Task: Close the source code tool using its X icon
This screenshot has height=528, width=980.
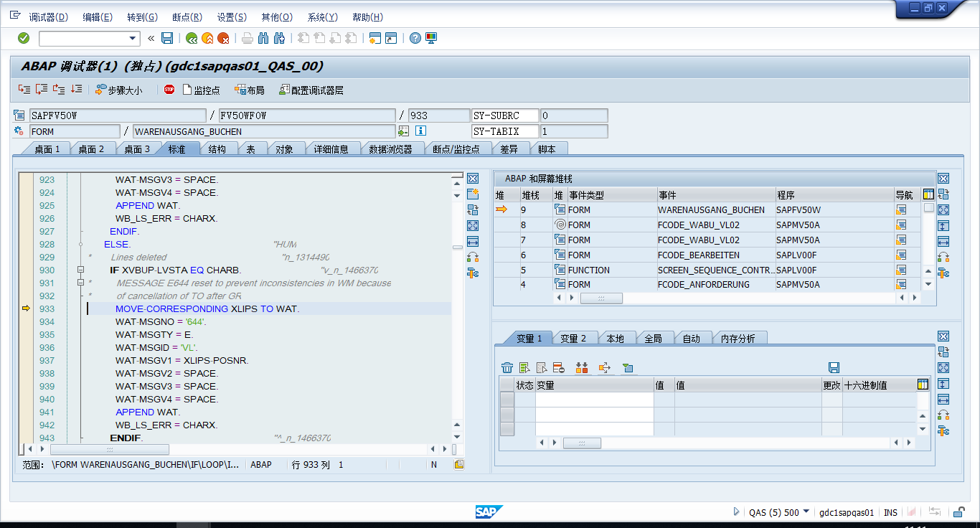Action: tap(472, 179)
